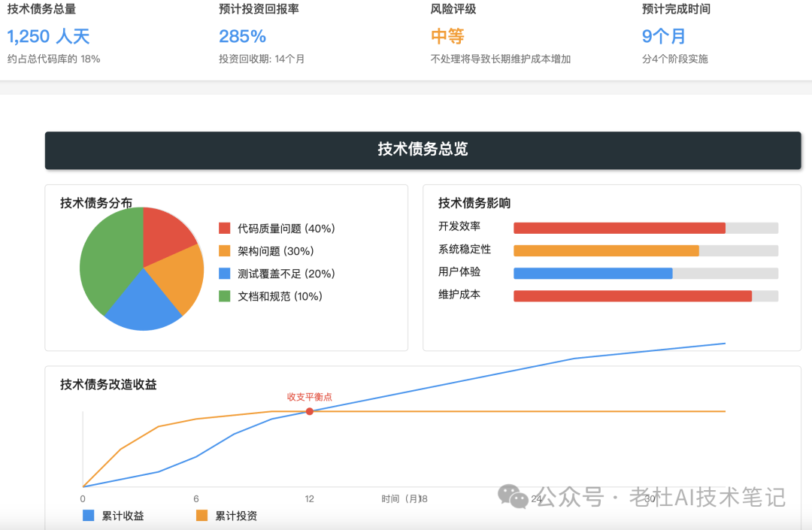
Task: Click the 285% return rate value
Action: coord(242,36)
